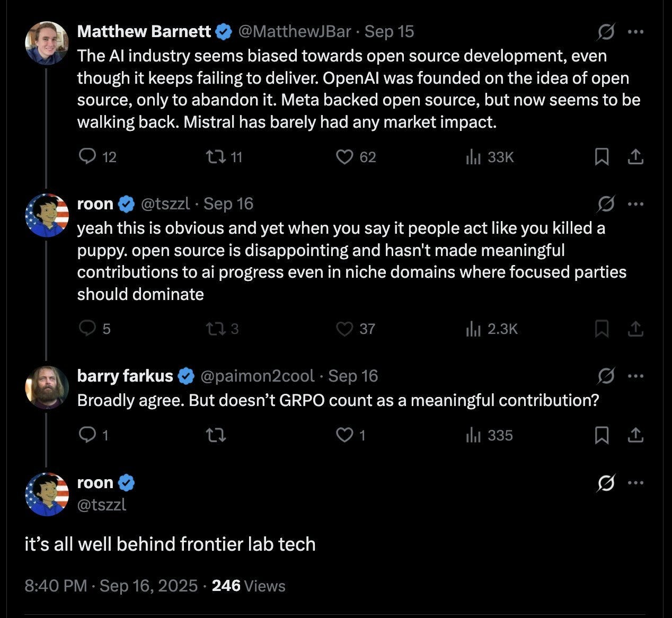Click Grok icon on roon's main tweet
672x618 pixels.
coord(605,483)
